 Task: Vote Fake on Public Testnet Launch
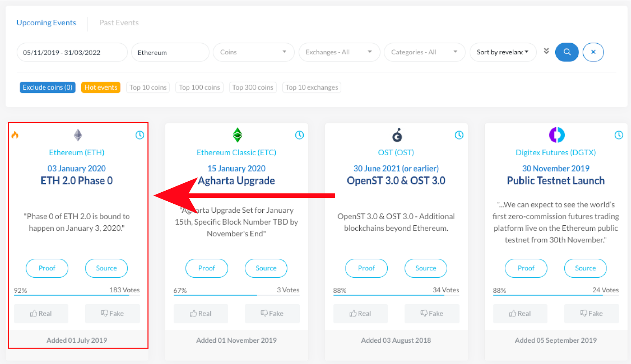592,314
